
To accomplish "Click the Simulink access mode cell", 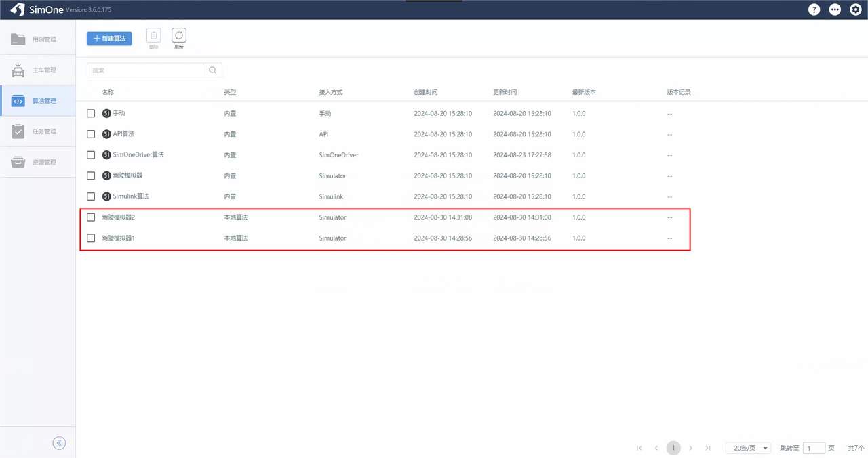I will 331,196.
